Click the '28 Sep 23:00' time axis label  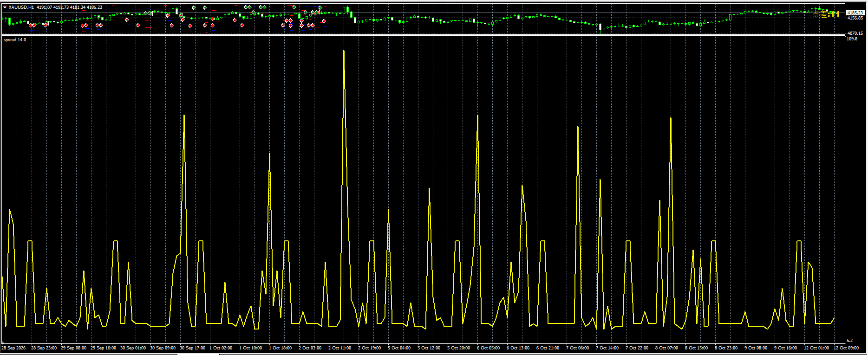pos(44,348)
